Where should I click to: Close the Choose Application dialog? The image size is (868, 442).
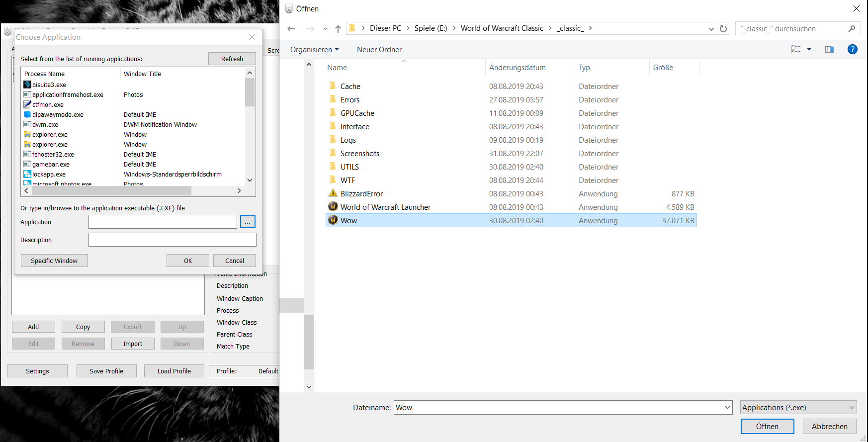pos(252,37)
